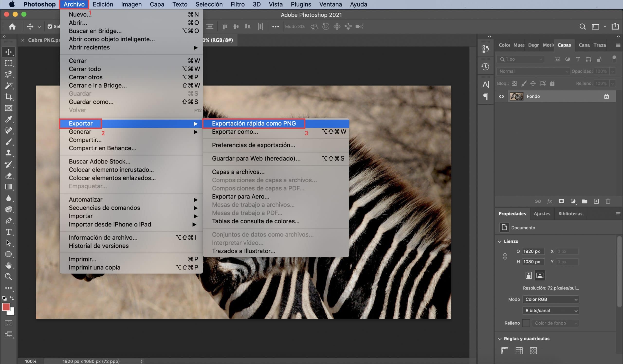
Task: Toggle lock image pixels brush button
Action: click(x=524, y=83)
